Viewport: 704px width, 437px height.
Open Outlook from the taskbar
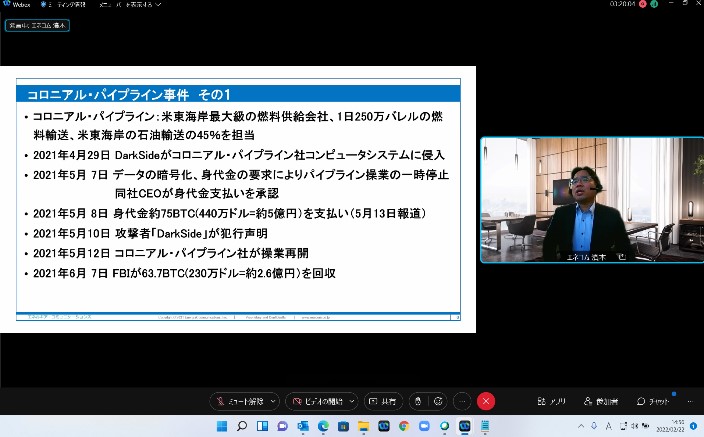[x=303, y=426]
